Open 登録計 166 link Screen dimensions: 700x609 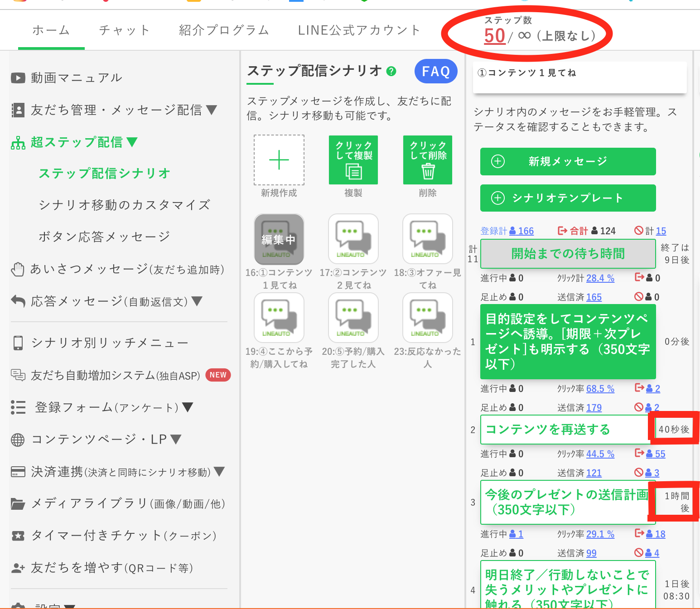coord(521,231)
